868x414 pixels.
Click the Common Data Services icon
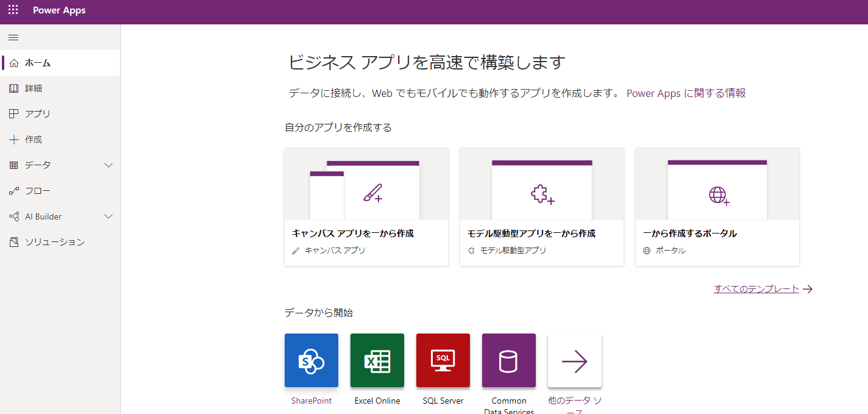(508, 360)
